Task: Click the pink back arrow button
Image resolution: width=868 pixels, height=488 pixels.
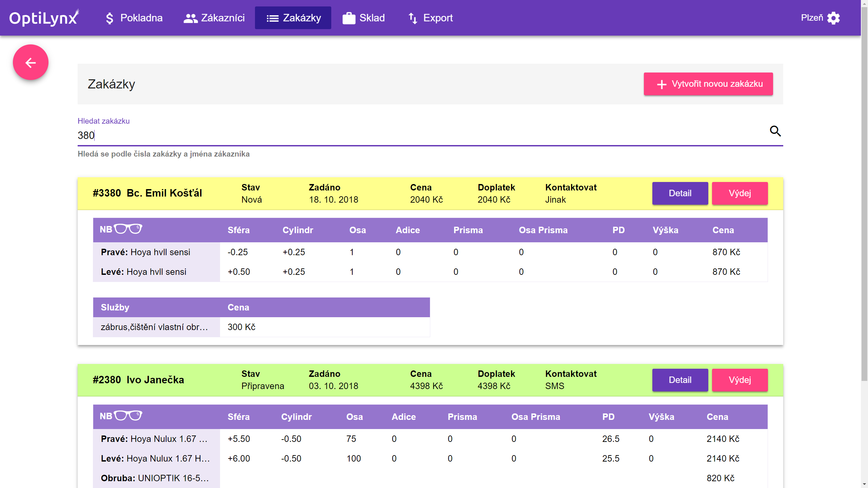Action: (31, 62)
